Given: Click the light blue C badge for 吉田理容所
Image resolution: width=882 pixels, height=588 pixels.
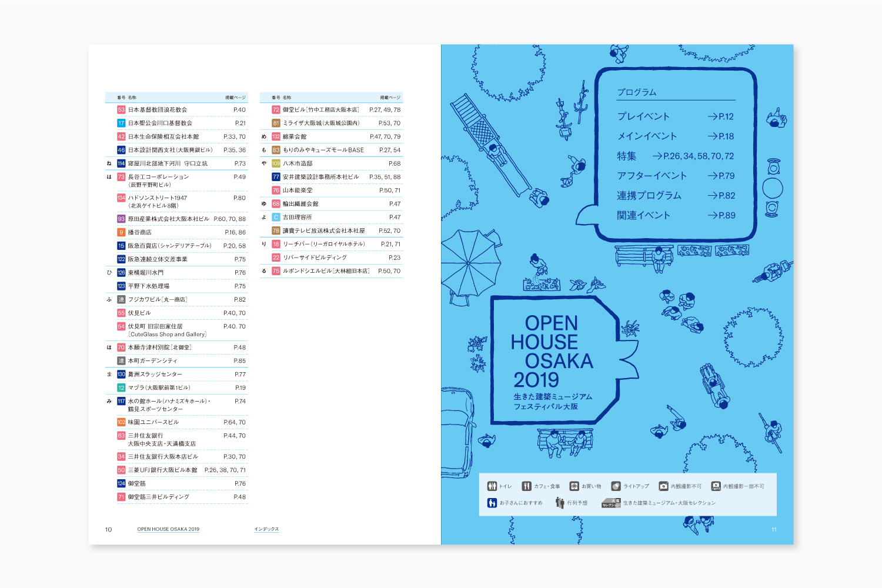Looking at the screenshot, I should click(x=276, y=217).
